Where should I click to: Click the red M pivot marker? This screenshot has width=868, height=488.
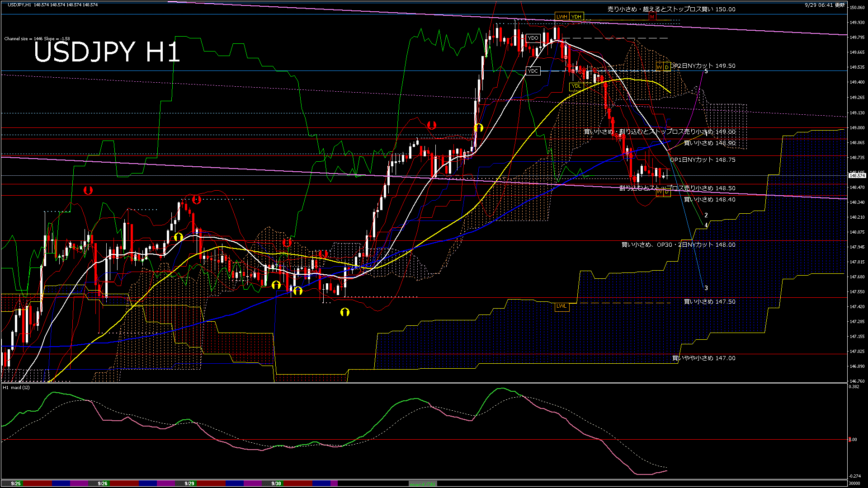(652, 17)
